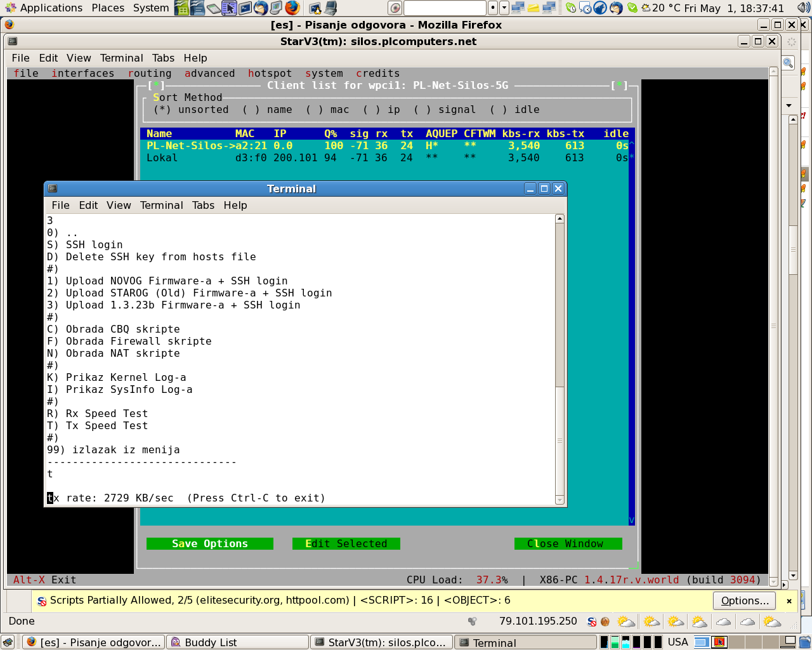Open StarV3 interfaces menu

pyautogui.click(x=83, y=74)
